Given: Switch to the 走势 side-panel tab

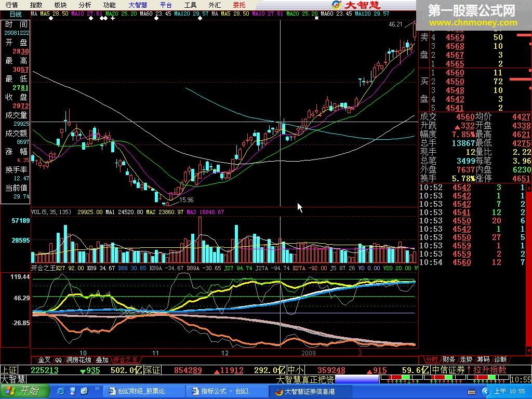Looking at the screenshot, I should pyautogui.click(x=466, y=360).
